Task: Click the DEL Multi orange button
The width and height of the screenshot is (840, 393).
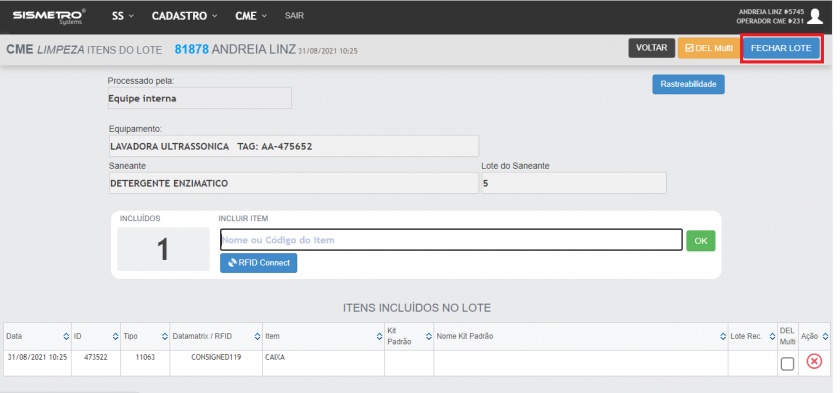Action: coord(708,48)
